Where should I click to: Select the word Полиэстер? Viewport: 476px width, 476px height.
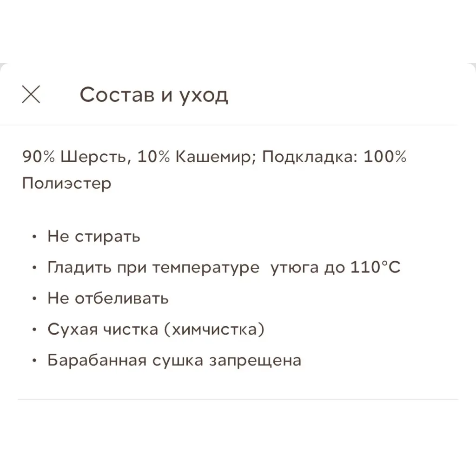(x=66, y=183)
